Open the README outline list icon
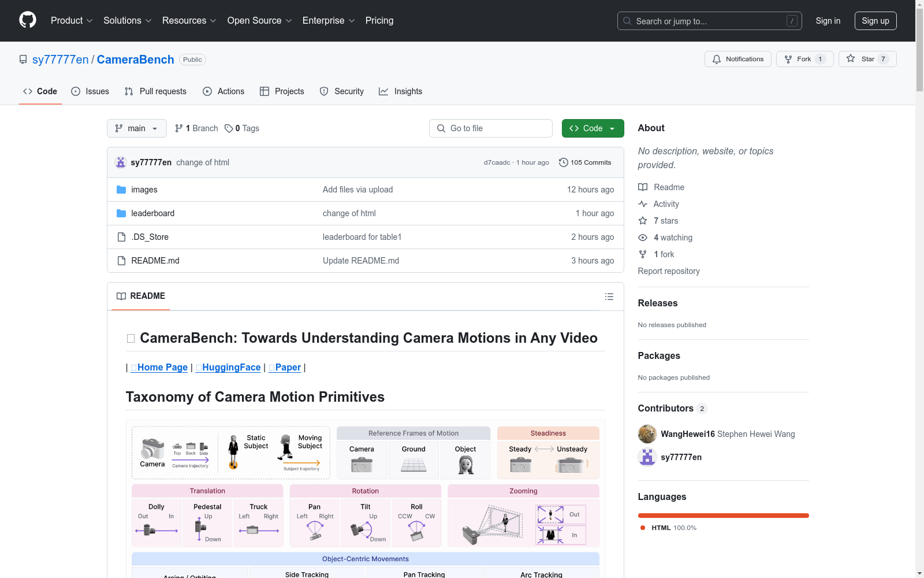The width and height of the screenshot is (924, 578). coord(609,297)
